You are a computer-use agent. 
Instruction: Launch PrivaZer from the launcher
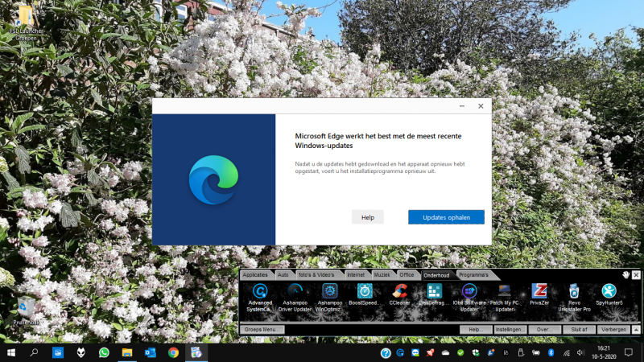coord(539,294)
